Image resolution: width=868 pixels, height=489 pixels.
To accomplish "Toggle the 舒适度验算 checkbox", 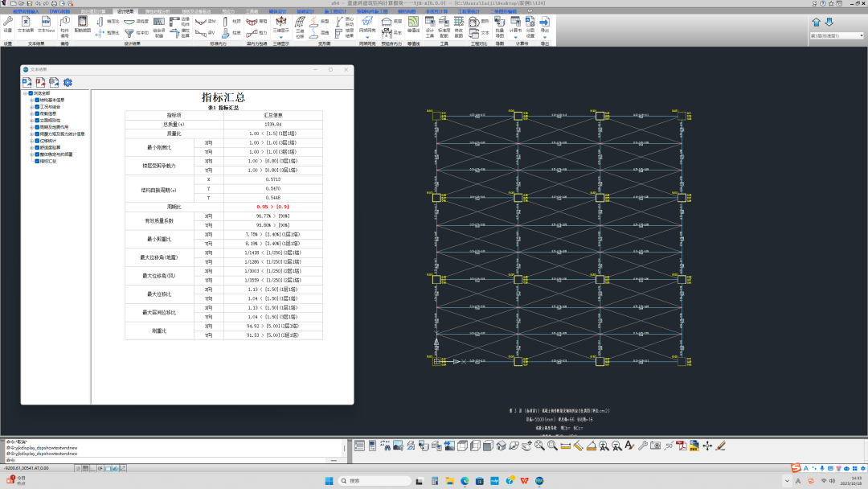I will click(x=37, y=148).
